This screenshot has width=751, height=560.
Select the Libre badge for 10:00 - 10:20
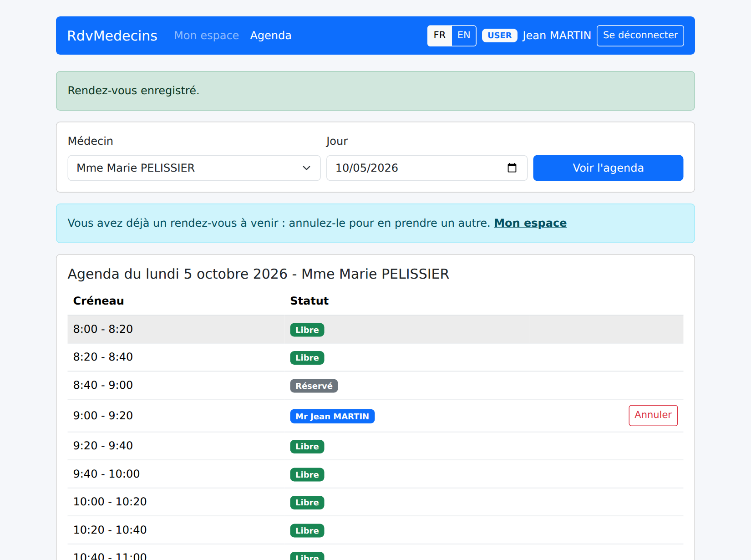point(307,503)
